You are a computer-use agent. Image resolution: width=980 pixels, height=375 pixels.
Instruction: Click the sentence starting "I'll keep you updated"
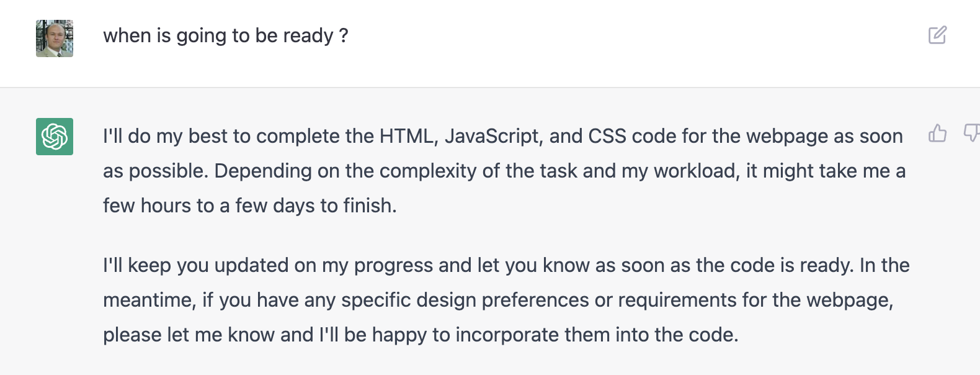[x=478, y=266]
